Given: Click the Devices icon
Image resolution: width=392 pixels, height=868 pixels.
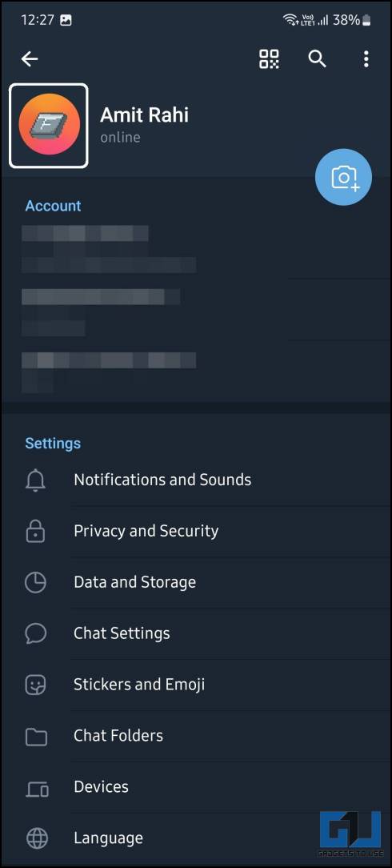Looking at the screenshot, I should click(x=37, y=787).
